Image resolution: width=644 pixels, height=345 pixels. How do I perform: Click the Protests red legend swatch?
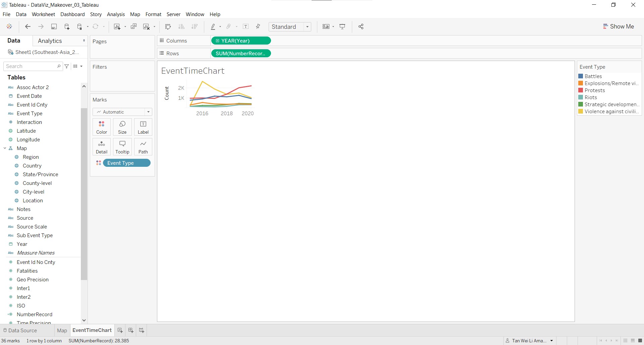click(x=581, y=90)
